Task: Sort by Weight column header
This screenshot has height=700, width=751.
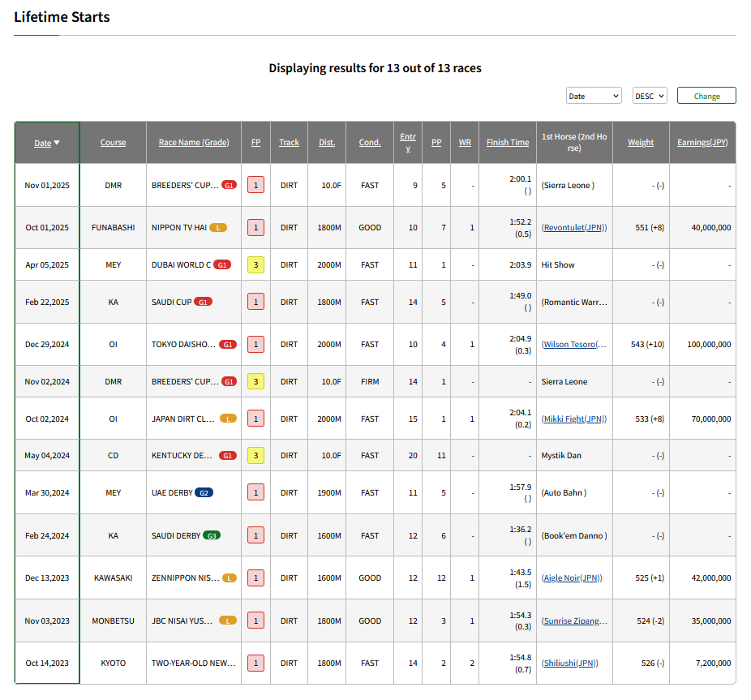Action: [x=641, y=142]
